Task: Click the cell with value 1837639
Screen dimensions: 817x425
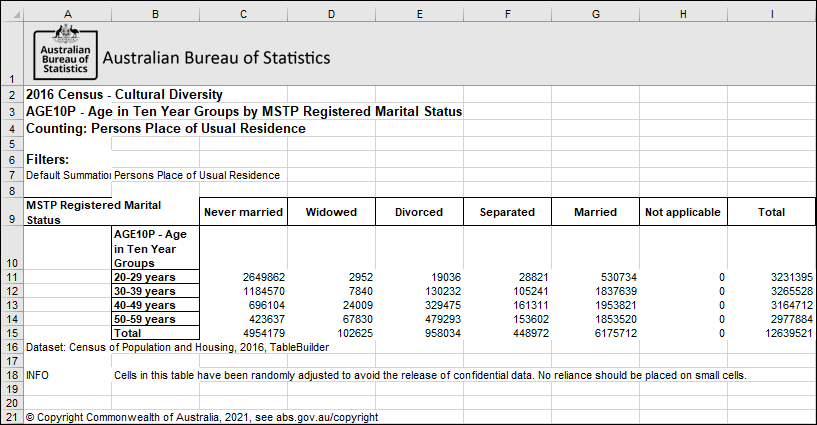Action: point(596,291)
